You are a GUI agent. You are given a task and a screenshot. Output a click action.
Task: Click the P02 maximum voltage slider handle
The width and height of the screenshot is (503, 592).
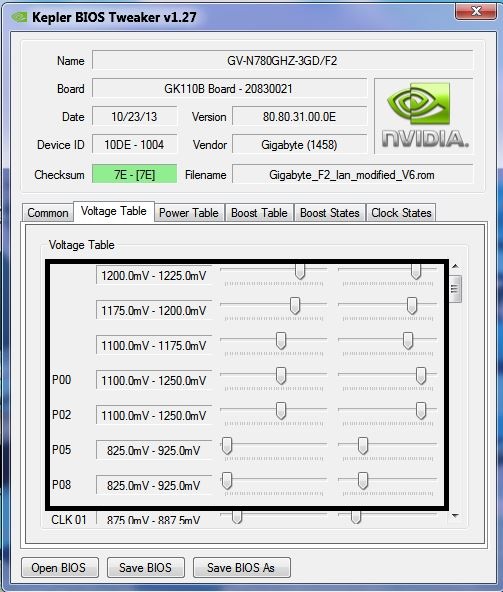tap(421, 411)
